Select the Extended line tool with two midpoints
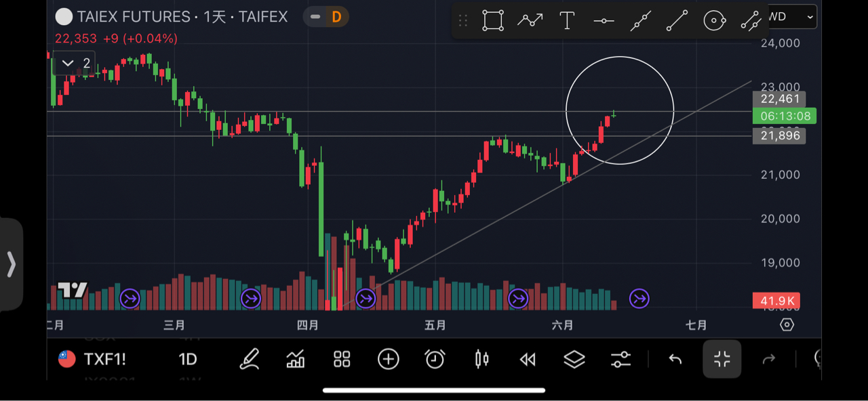 tap(641, 21)
